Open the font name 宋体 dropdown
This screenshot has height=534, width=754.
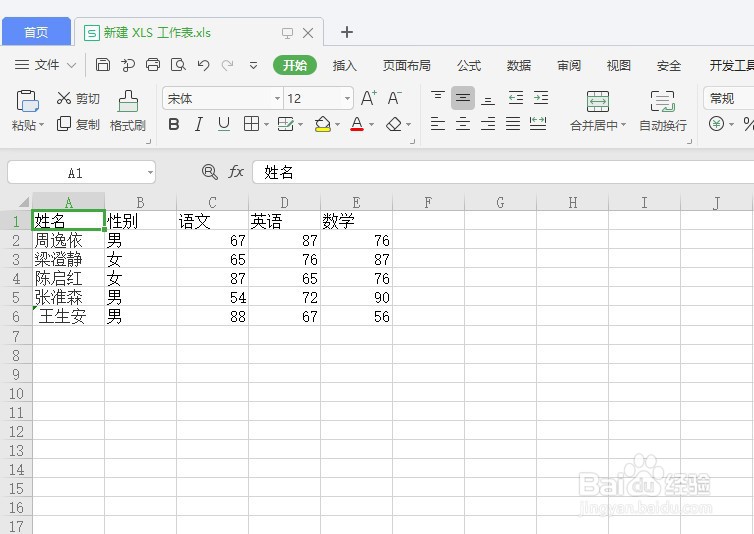click(x=277, y=99)
